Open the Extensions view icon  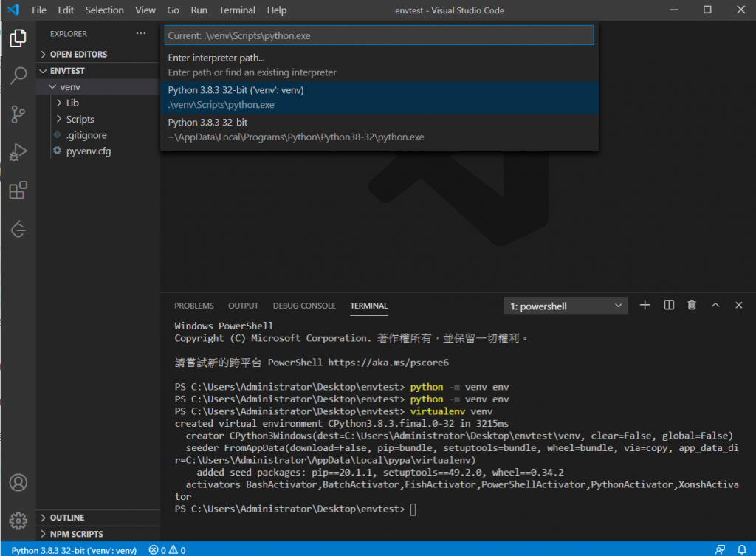click(x=18, y=190)
